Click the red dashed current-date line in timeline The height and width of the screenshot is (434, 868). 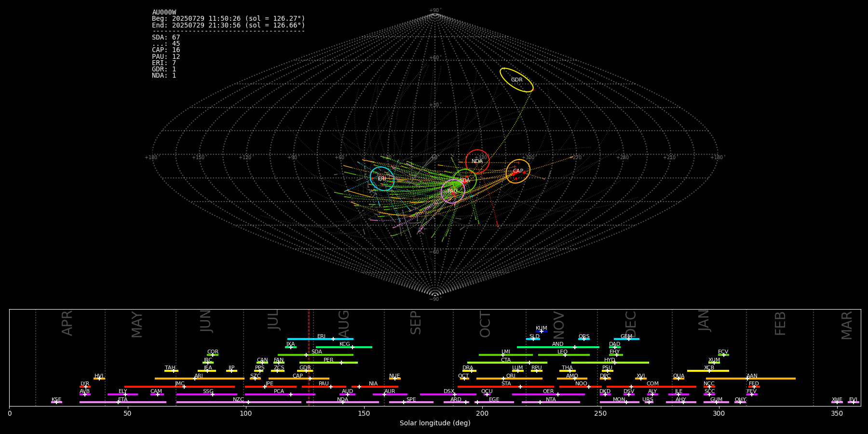tap(309, 357)
